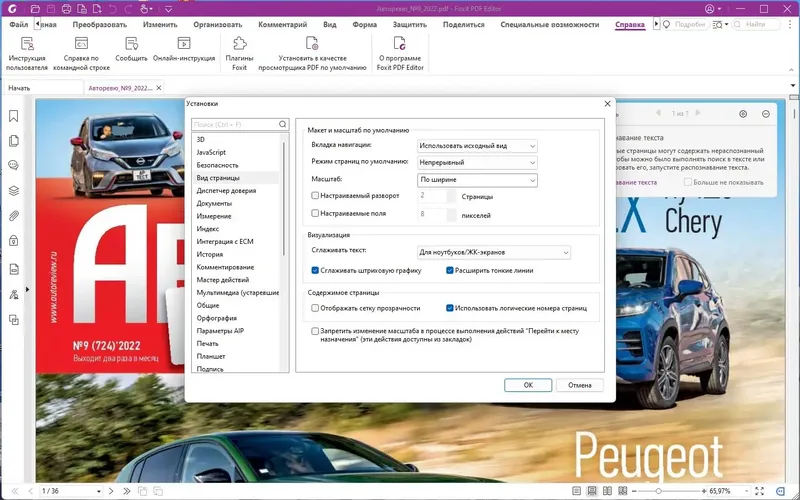
Task: Go to next page arrow
Action: tap(111, 491)
